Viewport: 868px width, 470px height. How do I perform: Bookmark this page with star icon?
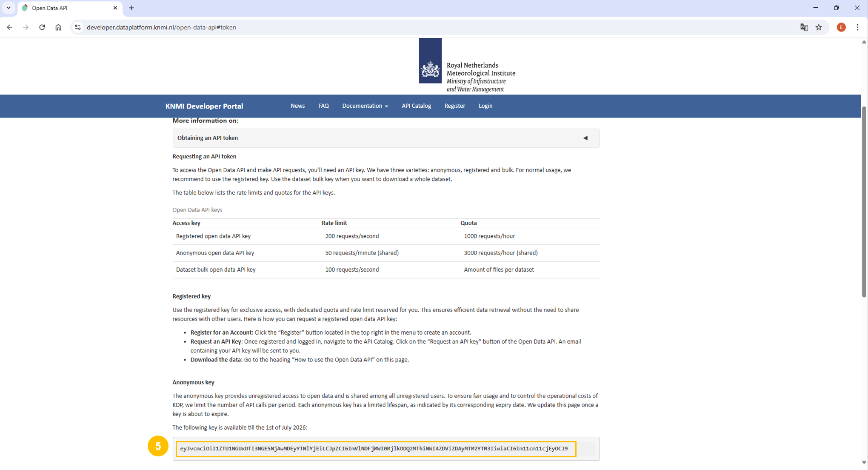[x=819, y=27]
